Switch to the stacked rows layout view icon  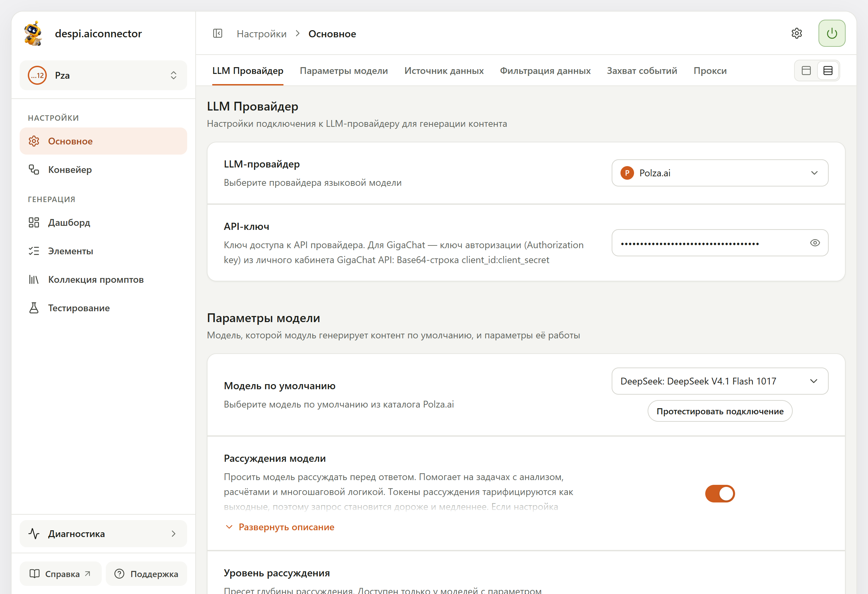pos(828,71)
